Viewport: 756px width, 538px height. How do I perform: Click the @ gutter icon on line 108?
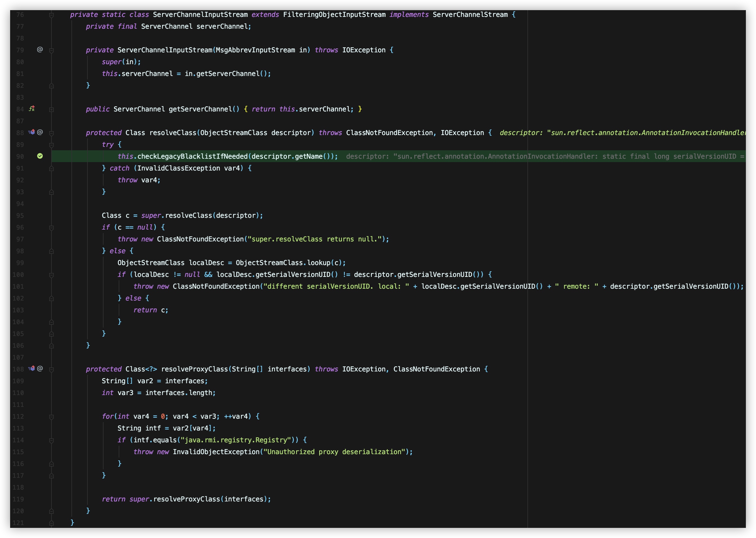pos(40,368)
